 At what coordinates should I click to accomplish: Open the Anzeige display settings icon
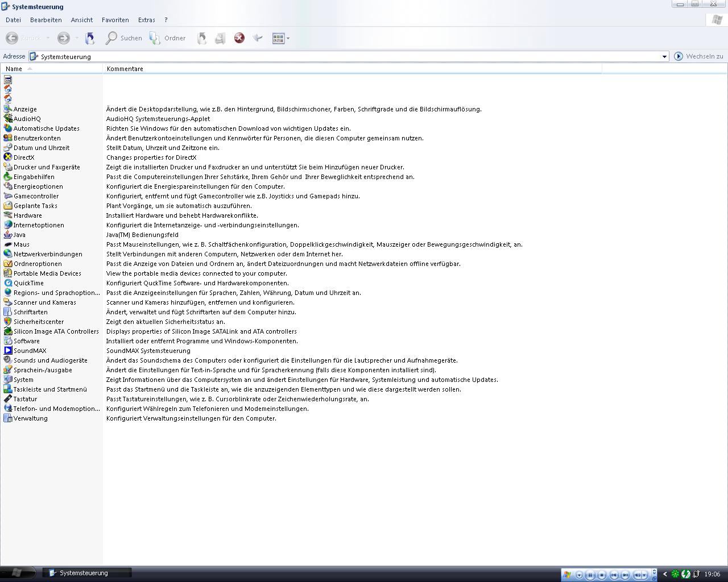(8, 109)
